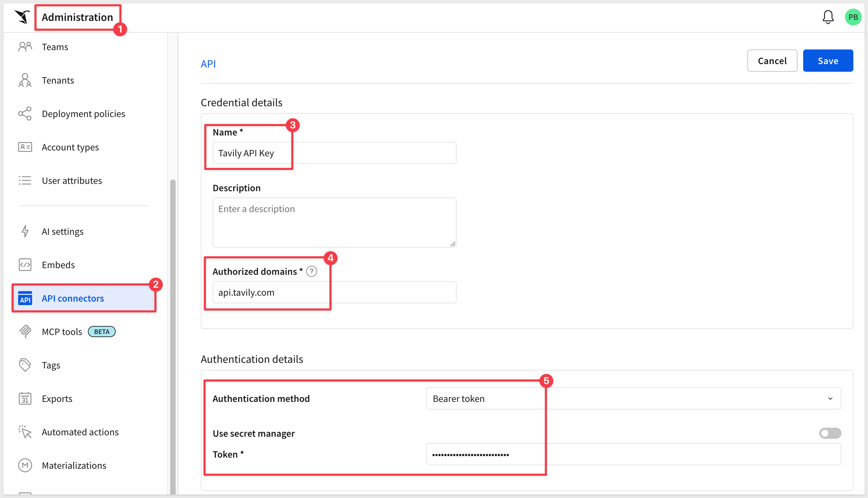Cancel credential editing

click(772, 61)
